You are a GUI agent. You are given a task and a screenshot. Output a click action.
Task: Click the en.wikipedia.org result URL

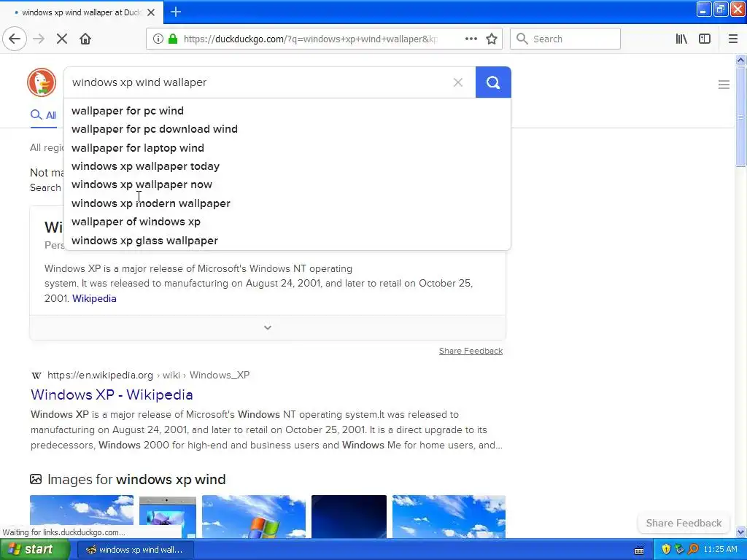[148, 376]
